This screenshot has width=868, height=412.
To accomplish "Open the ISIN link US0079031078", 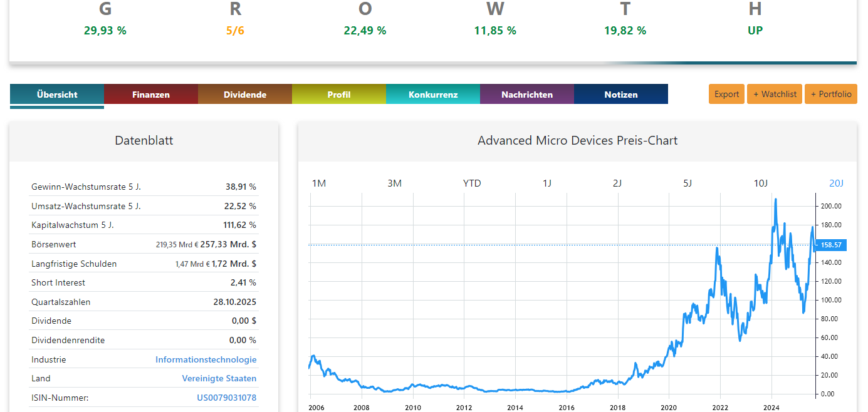I will tap(227, 398).
